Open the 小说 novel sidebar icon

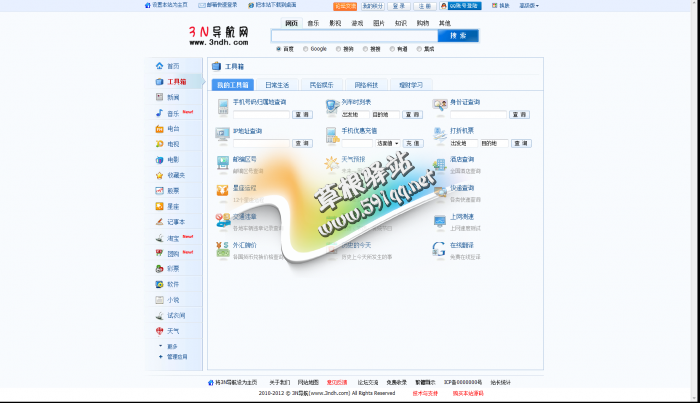pyautogui.click(x=159, y=300)
